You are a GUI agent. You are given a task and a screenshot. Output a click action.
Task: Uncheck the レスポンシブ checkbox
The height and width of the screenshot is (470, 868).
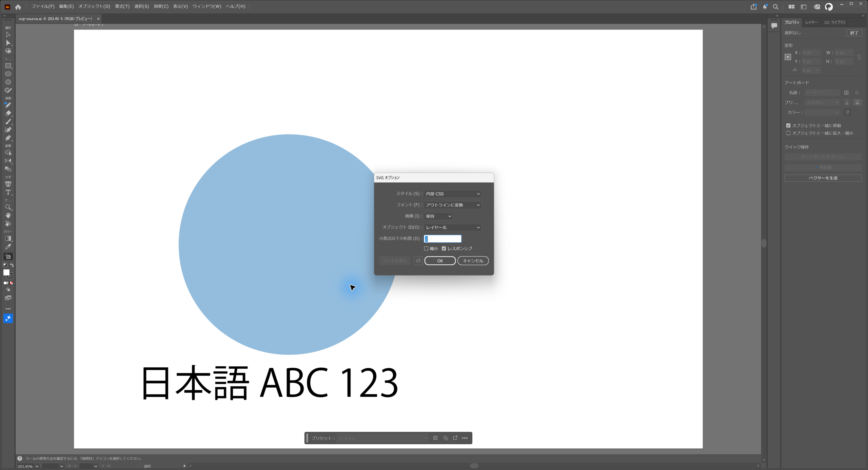point(444,248)
